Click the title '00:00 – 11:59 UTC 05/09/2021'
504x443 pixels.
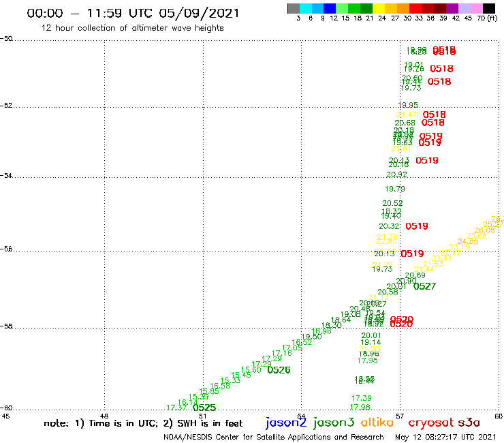click(133, 13)
